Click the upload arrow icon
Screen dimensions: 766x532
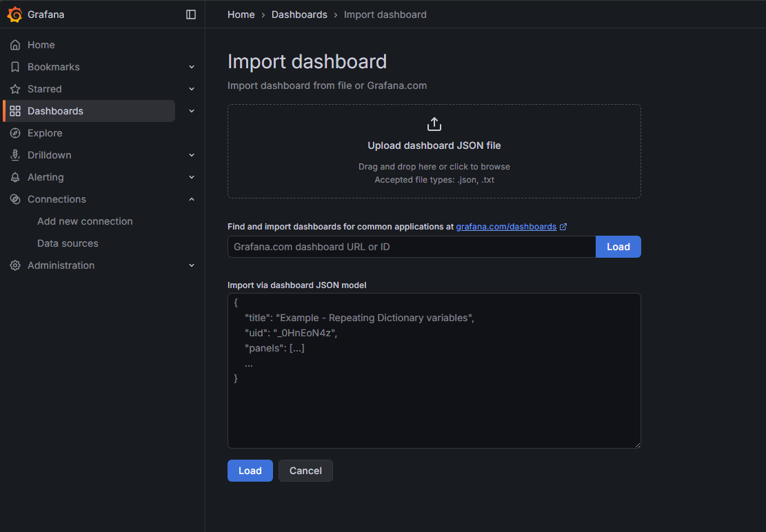coord(434,124)
